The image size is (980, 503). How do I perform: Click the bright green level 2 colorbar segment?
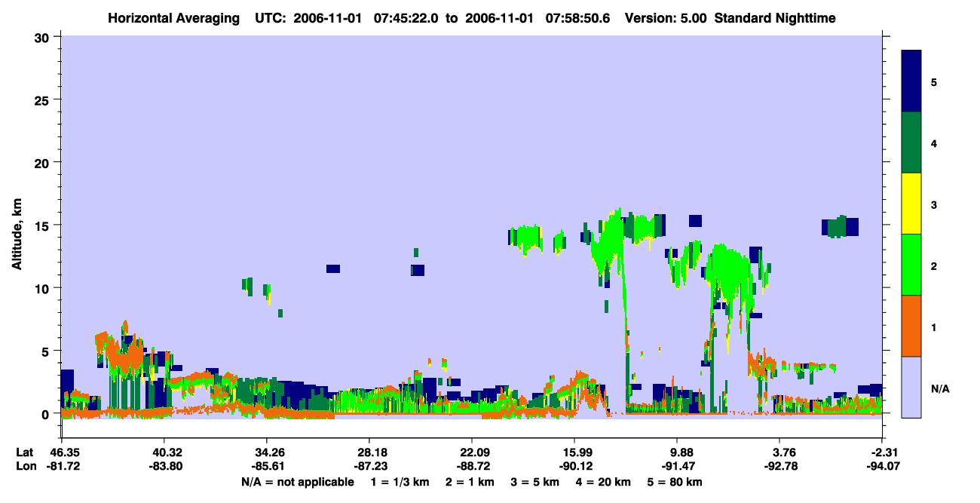pyautogui.click(x=911, y=265)
